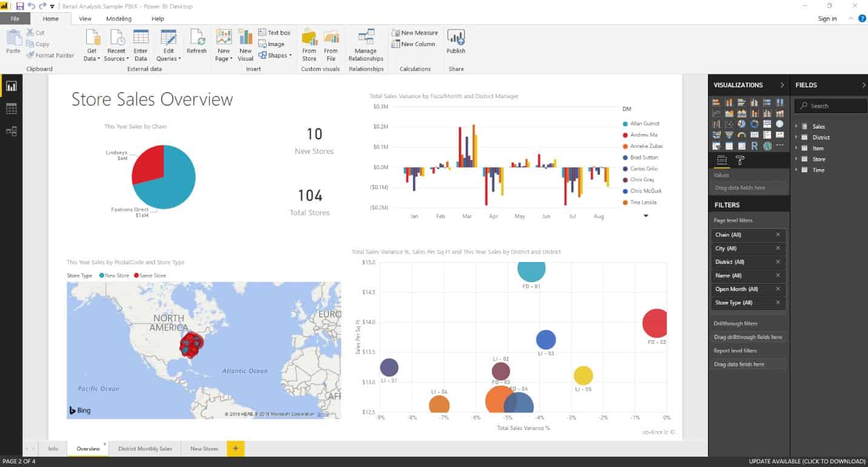Pick the gauge visualization
The image size is (868, 467).
(742, 135)
